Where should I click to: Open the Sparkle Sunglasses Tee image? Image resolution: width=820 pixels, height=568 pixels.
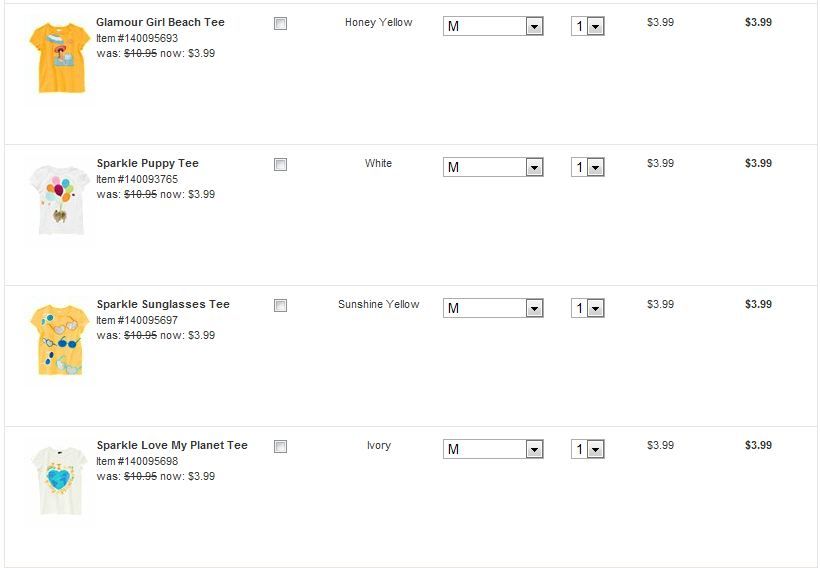pyautogui.click(x=58, y=340)
